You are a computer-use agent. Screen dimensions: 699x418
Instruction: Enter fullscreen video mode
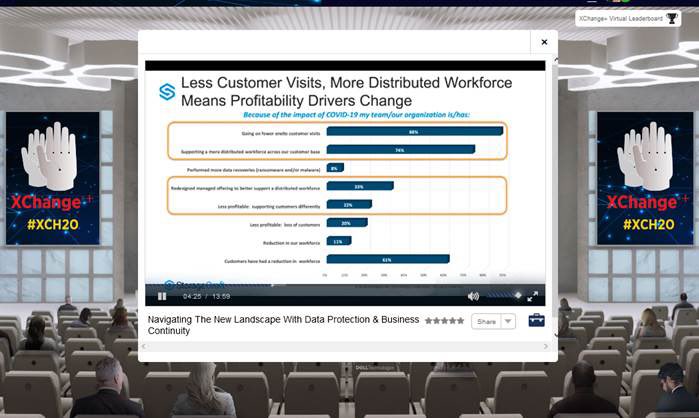pos(532,296)
